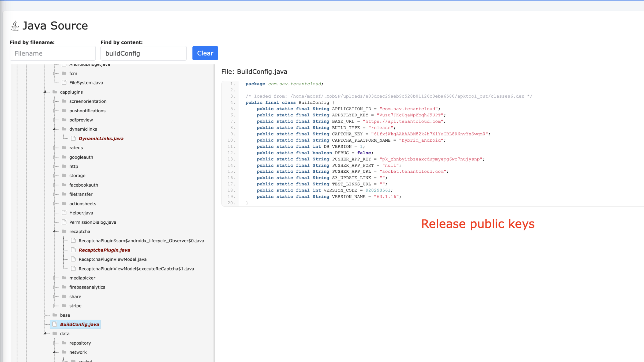Open RecaptchaPlugin.java from the tree
This screenshot has height=362, width=644.
pos(104,250)
